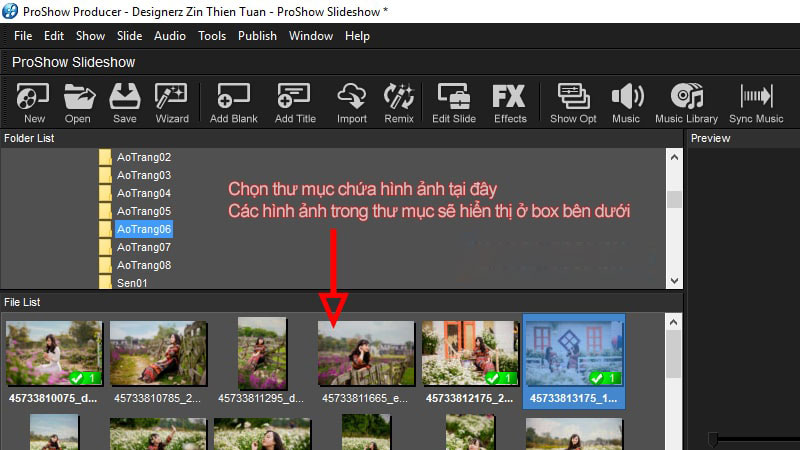This screenshot has width=800, height=450.
Task: Select the AoTrang03 folder
Action: tap(144, 175)
